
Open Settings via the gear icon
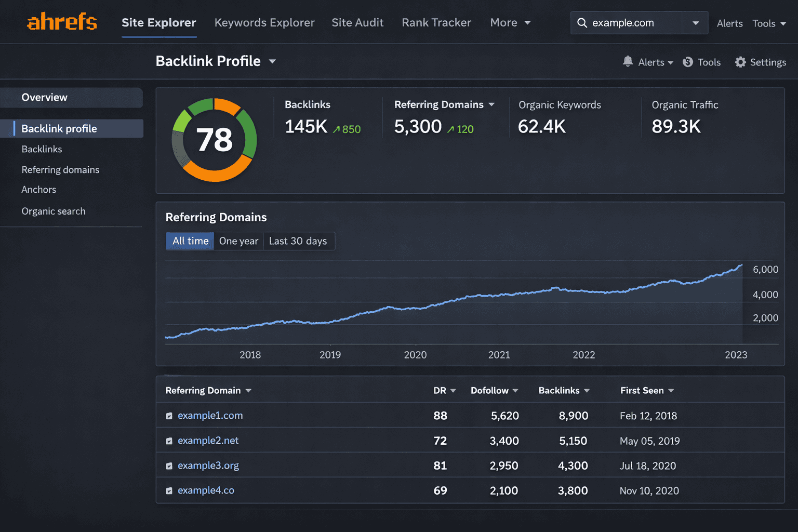[741, 62]
